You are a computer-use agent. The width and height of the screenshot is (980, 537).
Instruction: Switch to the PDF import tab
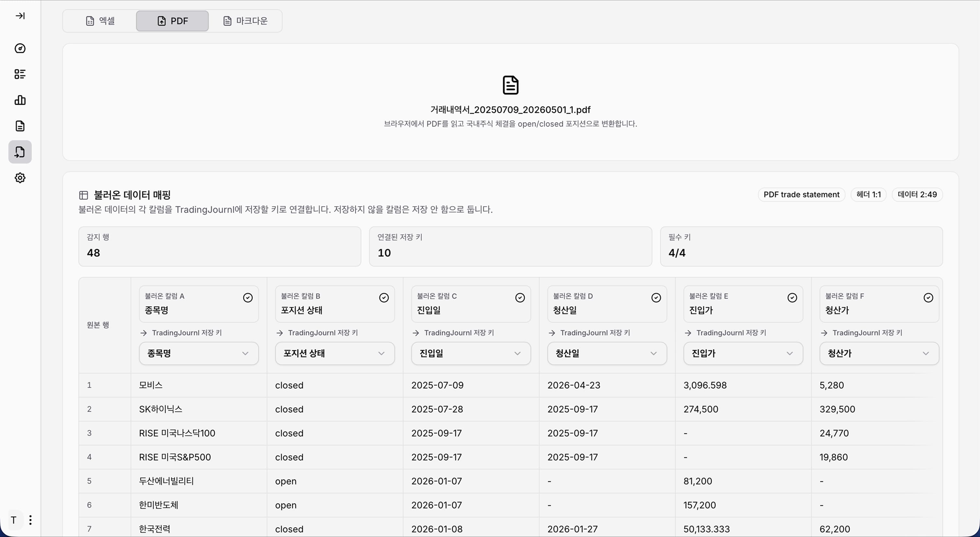(172, 21)
